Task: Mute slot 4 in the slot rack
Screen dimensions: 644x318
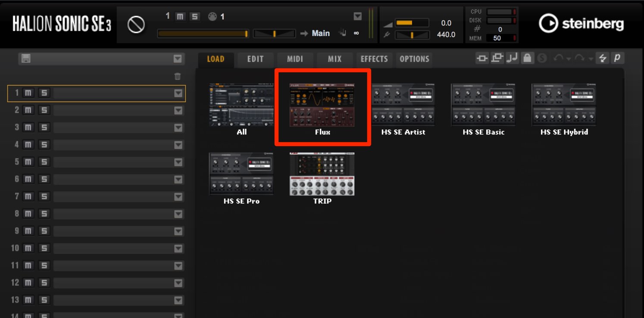Action: pyautogui.click(x=28, y=145)
